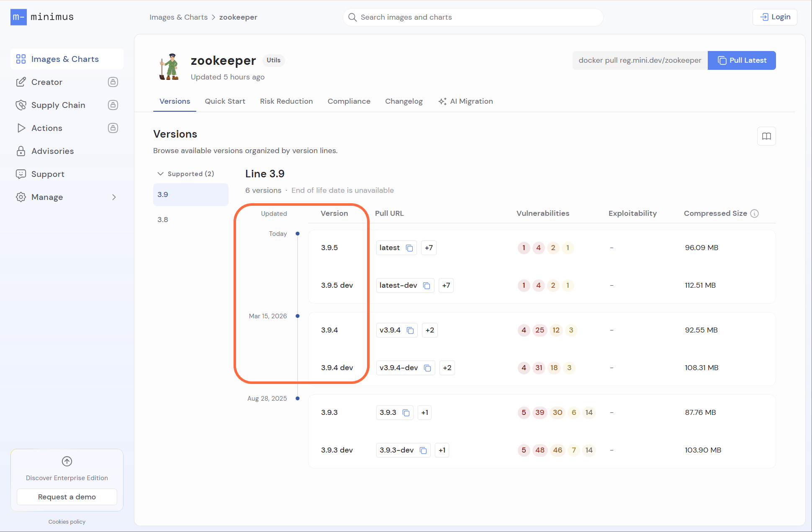Click the lock badge next to Actions
This screenshot has height=532, width=812.
[113, 128]
